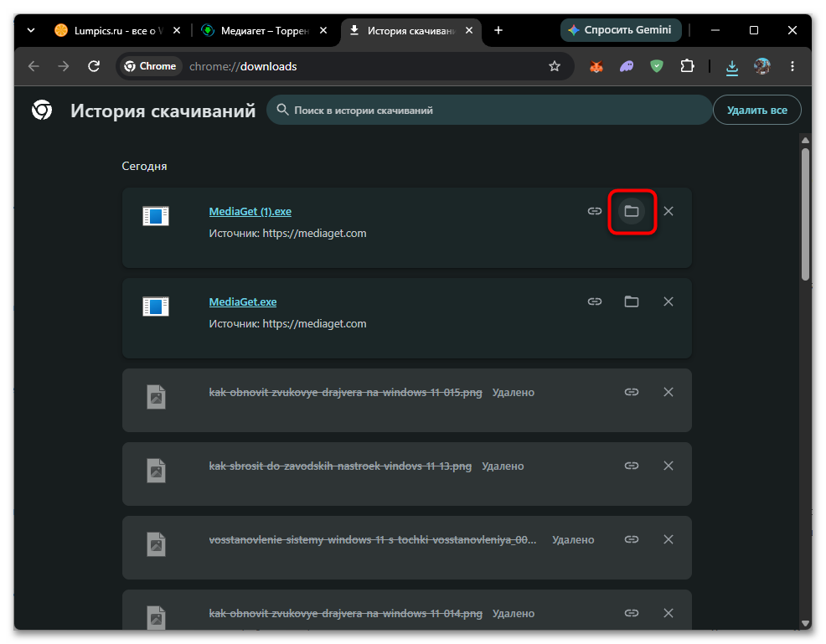Show MediaGet (1).exe in folder

pos(631,211)
